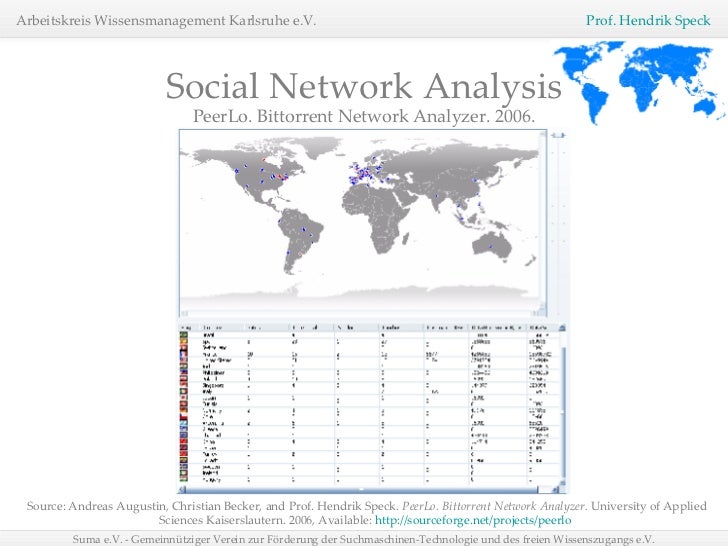Click the table's scroll-up arrow
728x546 pixels.
[563, 328]
